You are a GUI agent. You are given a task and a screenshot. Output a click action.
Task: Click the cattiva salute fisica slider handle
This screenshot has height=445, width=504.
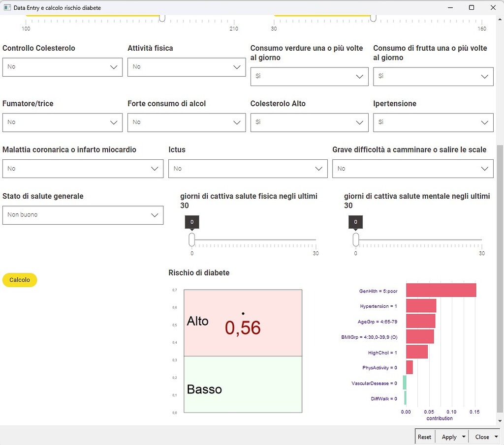tap(191, 239)
